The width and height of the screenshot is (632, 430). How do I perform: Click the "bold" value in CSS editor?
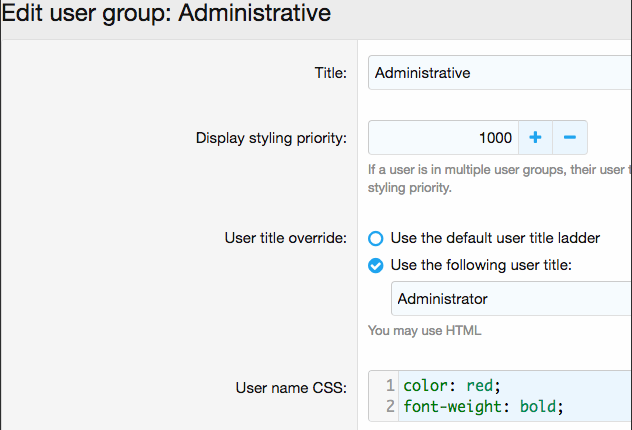point(541,406)
